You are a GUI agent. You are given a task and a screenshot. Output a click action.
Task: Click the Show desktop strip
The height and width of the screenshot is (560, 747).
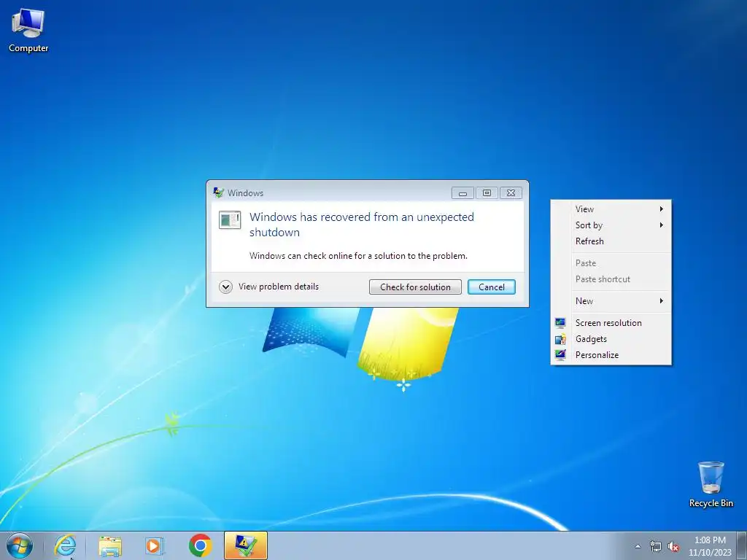tap(742, 545)
